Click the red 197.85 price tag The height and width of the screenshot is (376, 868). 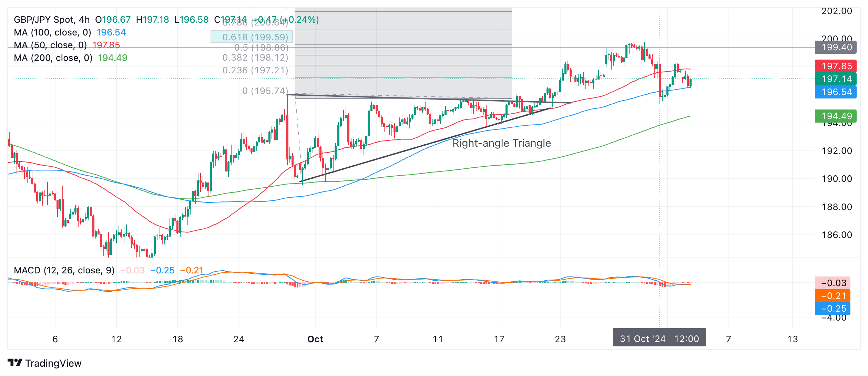point(835,66)
